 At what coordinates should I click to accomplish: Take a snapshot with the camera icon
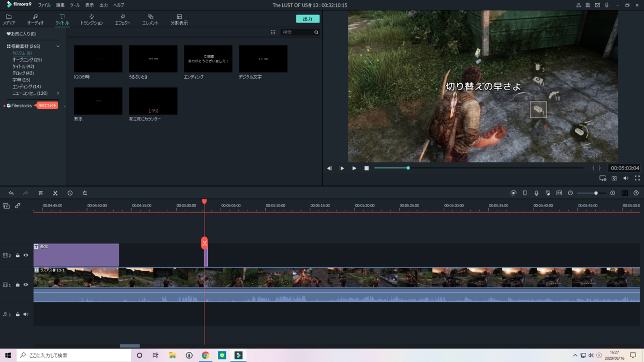[614, 178]
